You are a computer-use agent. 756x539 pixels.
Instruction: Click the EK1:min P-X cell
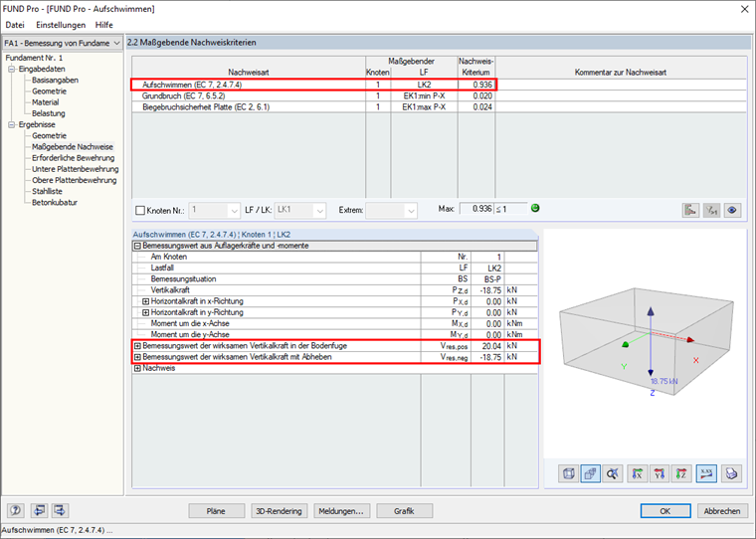click(424, 95)
